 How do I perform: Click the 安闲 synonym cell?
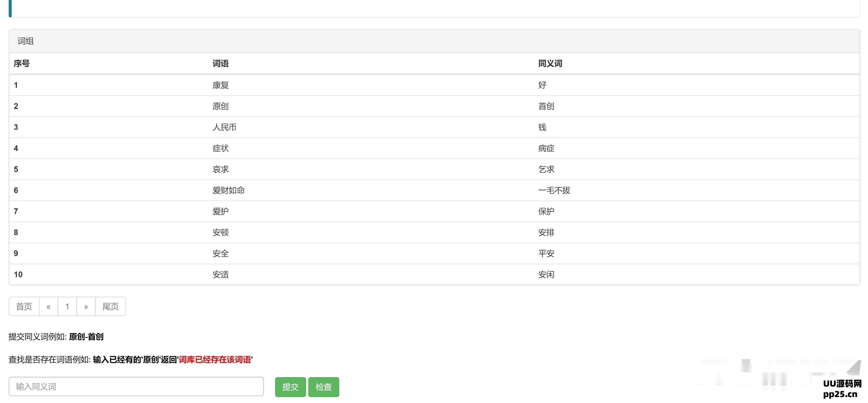[x=546, y=275]
